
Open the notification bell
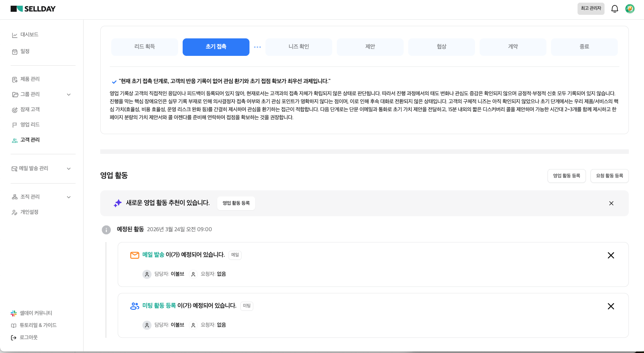615,9
